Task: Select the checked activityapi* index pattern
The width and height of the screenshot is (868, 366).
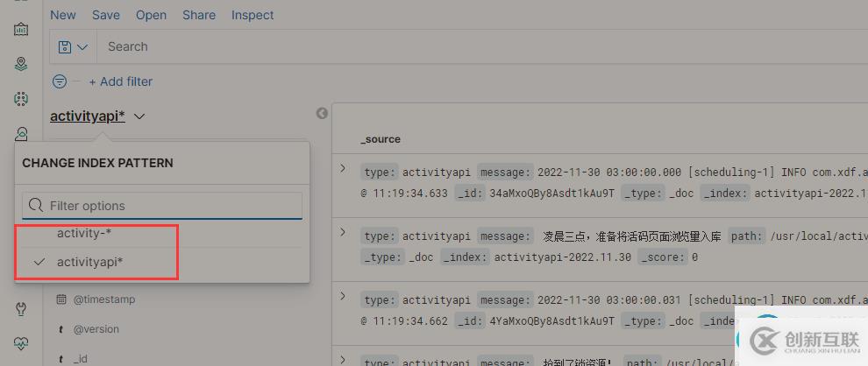Action: [x=89, y=262]
